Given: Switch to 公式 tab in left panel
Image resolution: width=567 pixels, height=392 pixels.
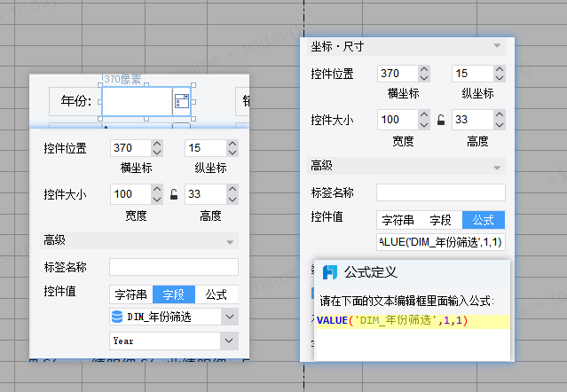Looking at the screenshot, I should click(x=217, y=294).
